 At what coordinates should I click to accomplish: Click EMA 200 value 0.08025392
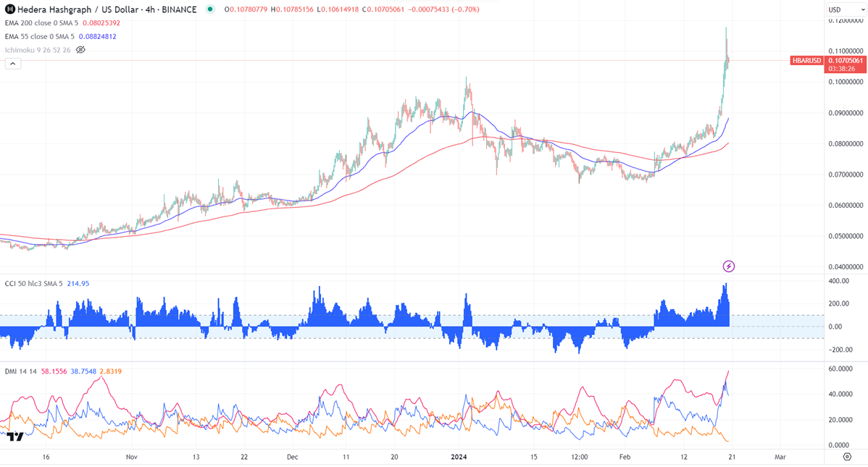(x=101, y=22)
